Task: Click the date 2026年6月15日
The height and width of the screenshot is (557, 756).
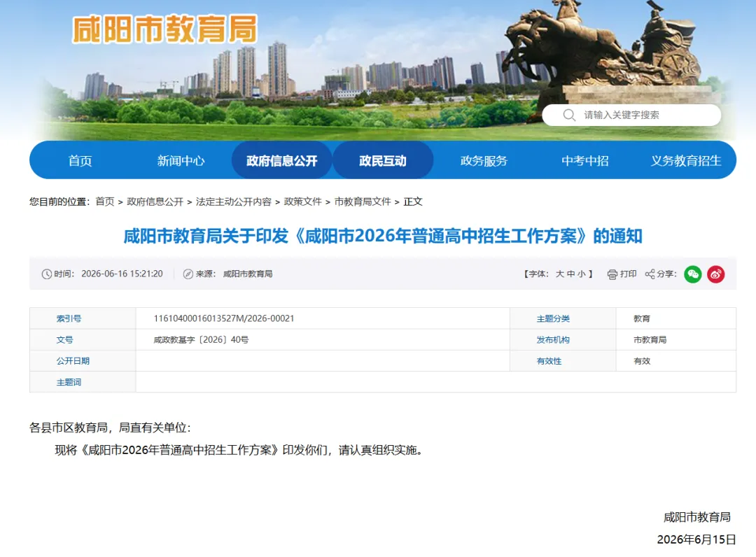Action: pos(696,540)
